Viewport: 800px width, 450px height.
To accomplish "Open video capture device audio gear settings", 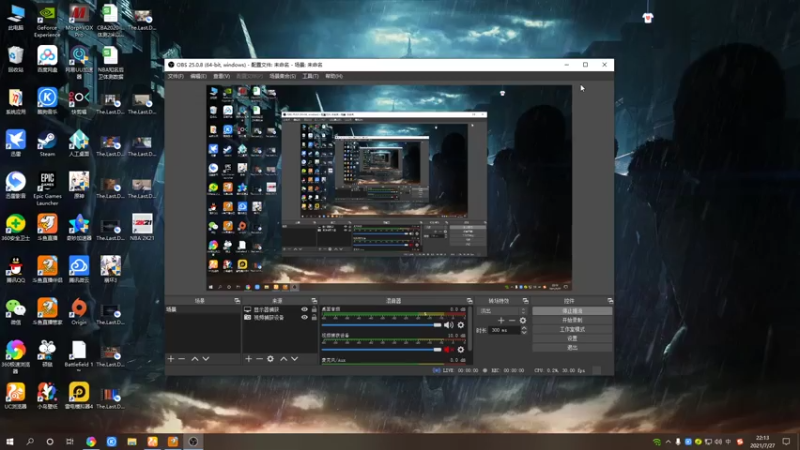I will [461, 349].
